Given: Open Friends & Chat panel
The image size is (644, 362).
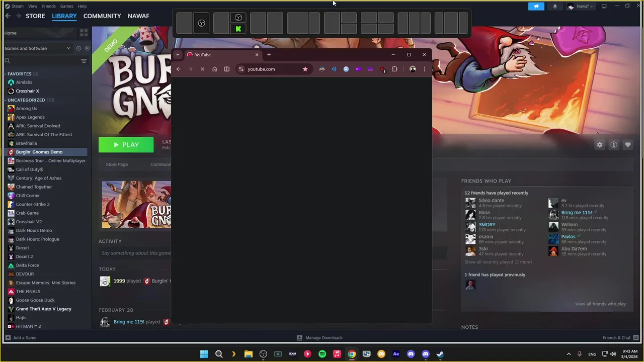Looking at the screenshot, I should 620,338.
